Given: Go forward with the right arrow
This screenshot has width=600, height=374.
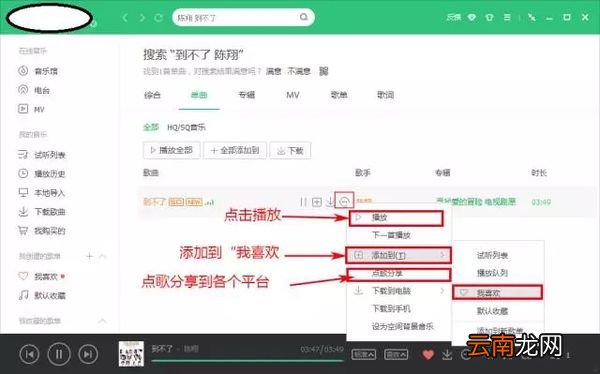Looking at the screenshot, I should point(142,18).
